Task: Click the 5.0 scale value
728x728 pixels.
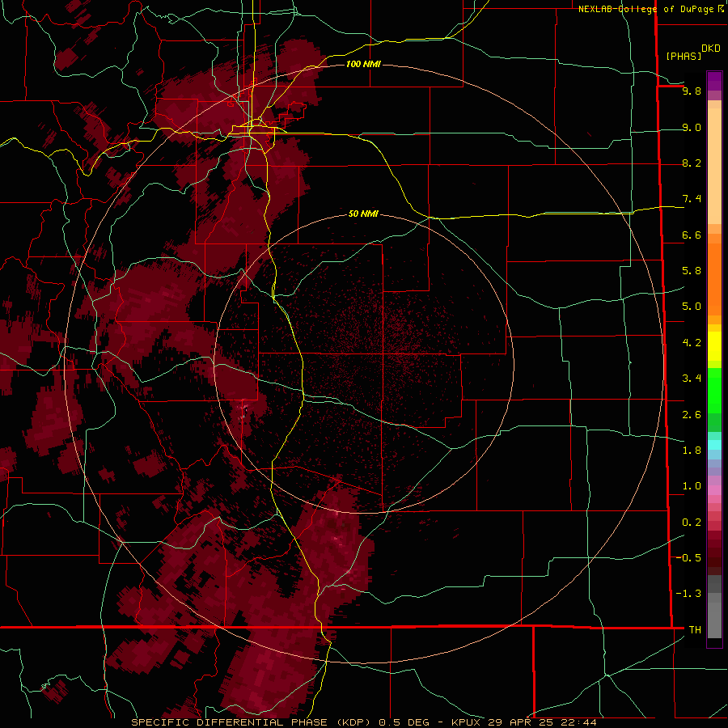Action: 692,307
